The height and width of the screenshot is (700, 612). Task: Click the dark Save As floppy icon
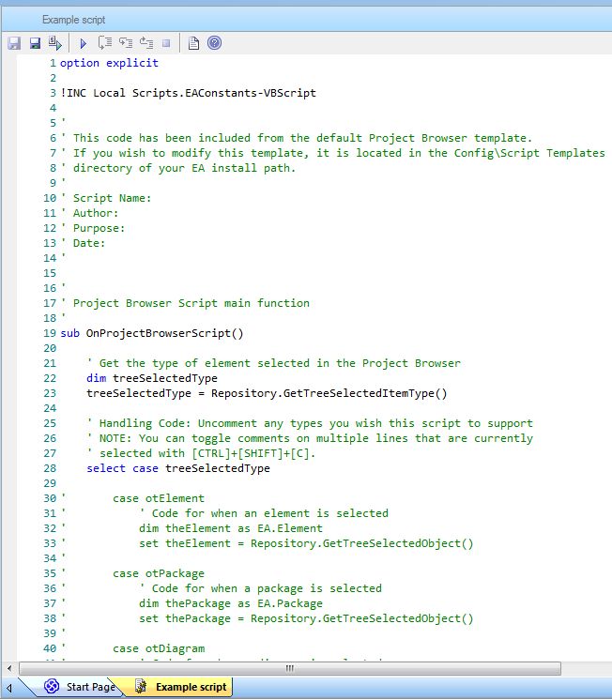coord(35,43)
